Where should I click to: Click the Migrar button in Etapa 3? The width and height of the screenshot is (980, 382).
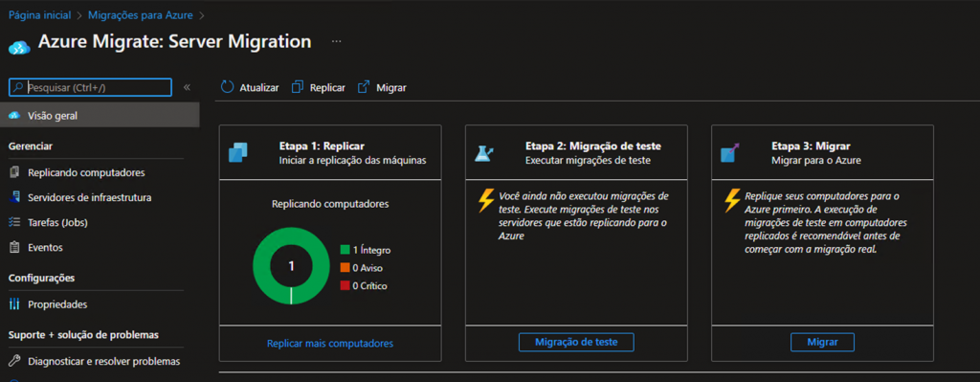point(822,342)
